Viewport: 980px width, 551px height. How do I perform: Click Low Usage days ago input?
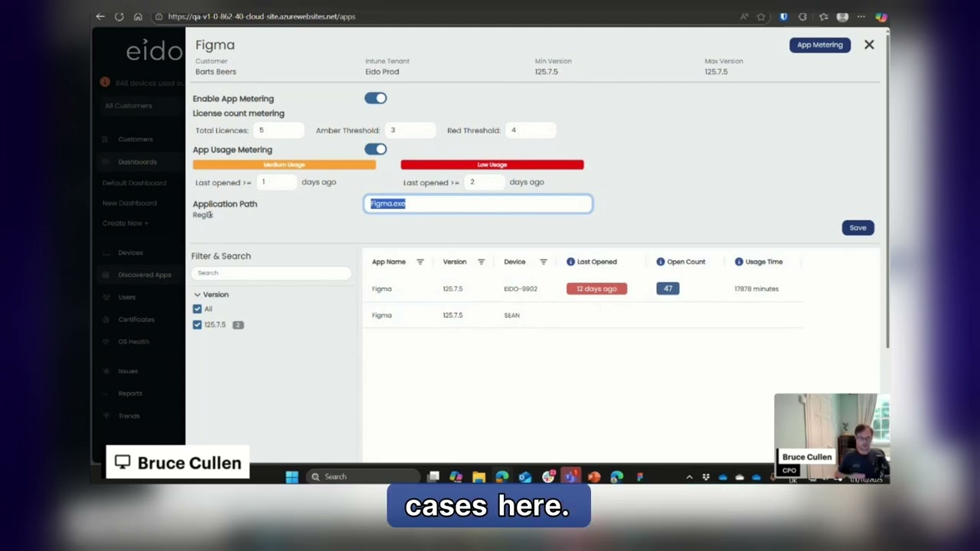(x=485, y=182)
